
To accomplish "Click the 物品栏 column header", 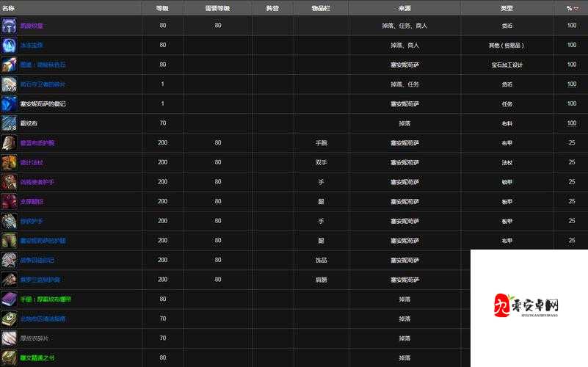I will 321,8.
